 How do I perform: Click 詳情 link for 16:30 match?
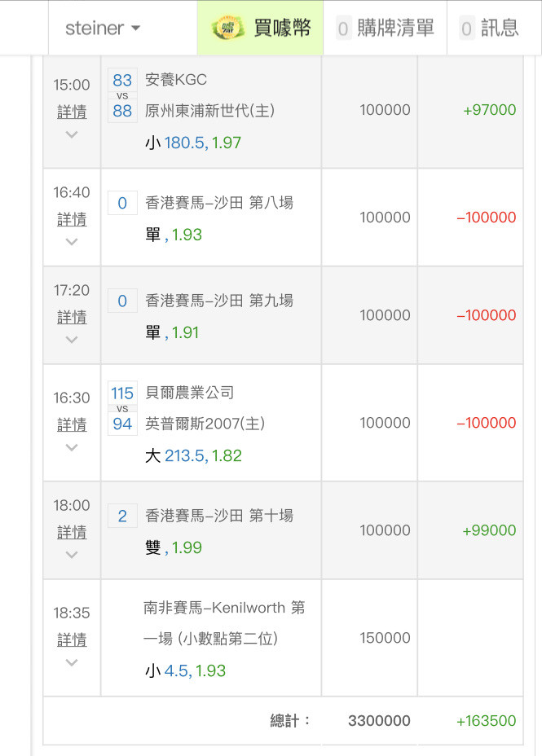(x=72, y=424)
